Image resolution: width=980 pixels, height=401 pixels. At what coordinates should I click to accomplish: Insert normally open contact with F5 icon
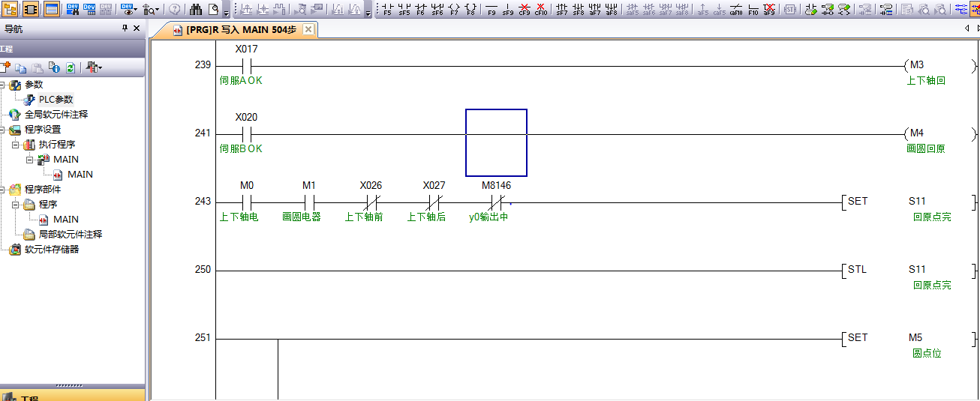click(387, 9)
